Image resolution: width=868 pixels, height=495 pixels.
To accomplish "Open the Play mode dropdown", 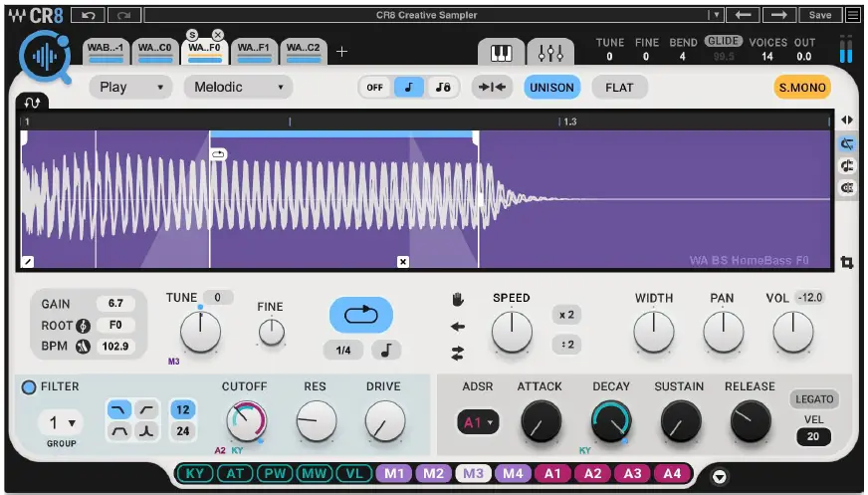I will coord(130,87).
